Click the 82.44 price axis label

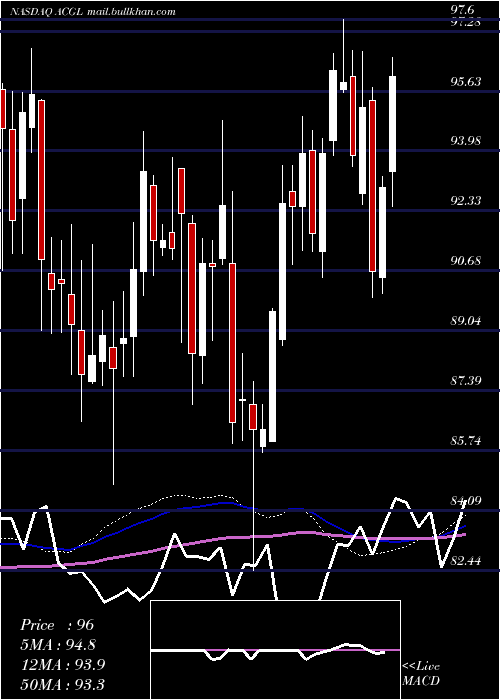tap(466, 560)
